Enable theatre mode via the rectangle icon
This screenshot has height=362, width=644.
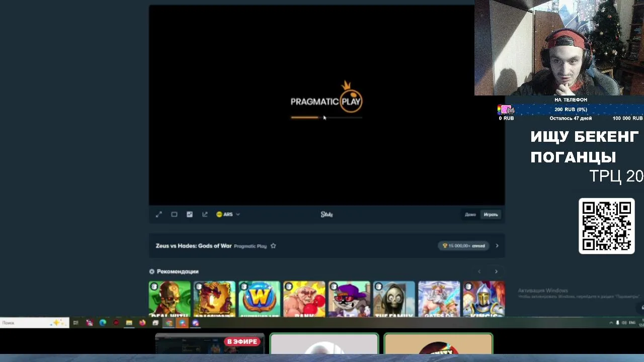(174, 214)
